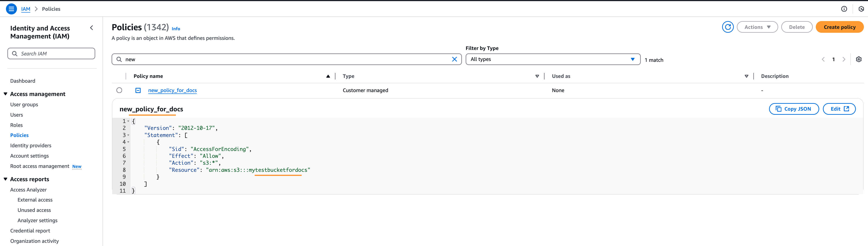The width and height of the screenshot is (868, 246).
Task: Open User groups in sidebar
Action: [24, 104]
